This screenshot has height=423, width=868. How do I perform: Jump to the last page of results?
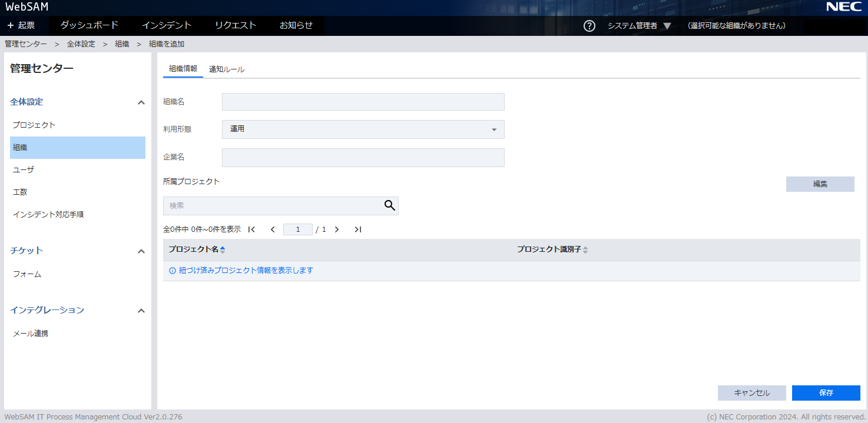pos(357,229)
